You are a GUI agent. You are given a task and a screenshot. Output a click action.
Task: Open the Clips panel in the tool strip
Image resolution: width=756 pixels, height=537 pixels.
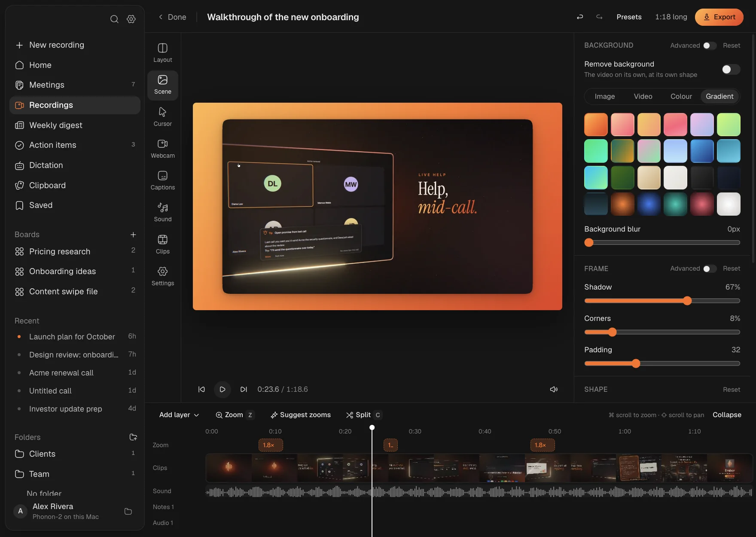[x=162, y=244]
